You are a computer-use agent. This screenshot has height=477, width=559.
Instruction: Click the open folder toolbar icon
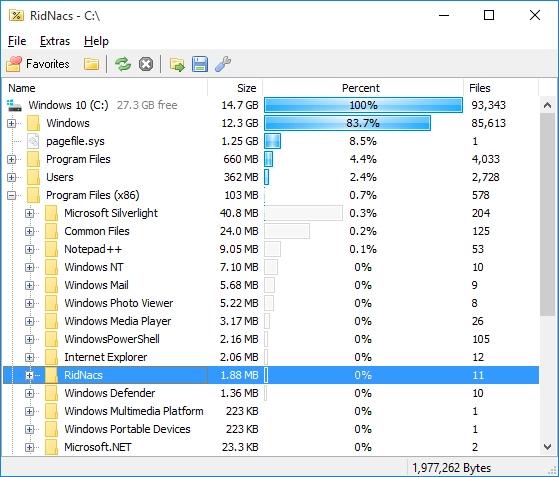pyautogui.click(x=91, y=64)
